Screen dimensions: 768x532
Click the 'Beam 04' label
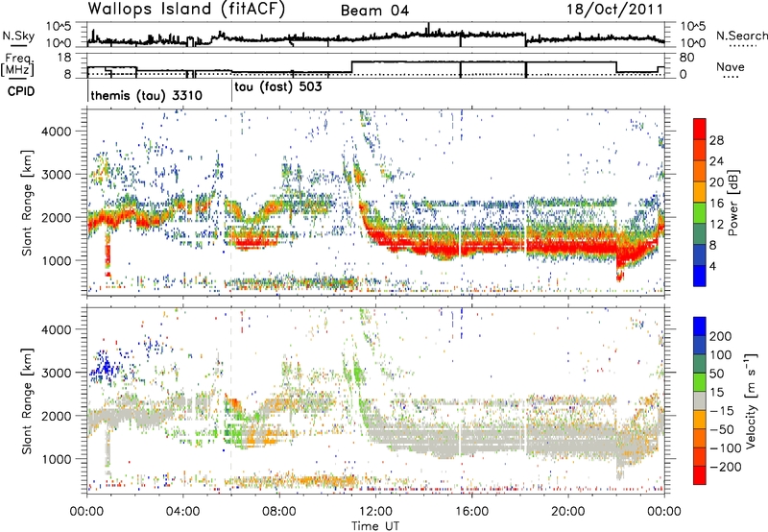coord(374,11)
